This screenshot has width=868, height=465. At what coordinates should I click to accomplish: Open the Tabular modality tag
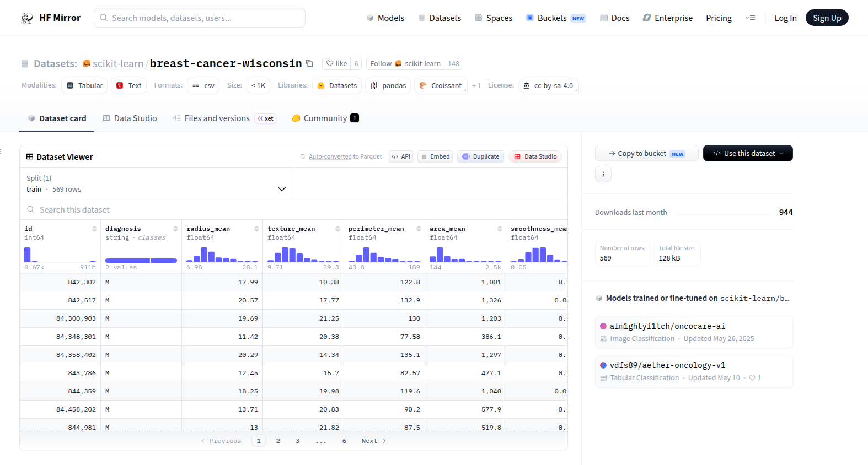pyautogui.click(x=84, y=85)
